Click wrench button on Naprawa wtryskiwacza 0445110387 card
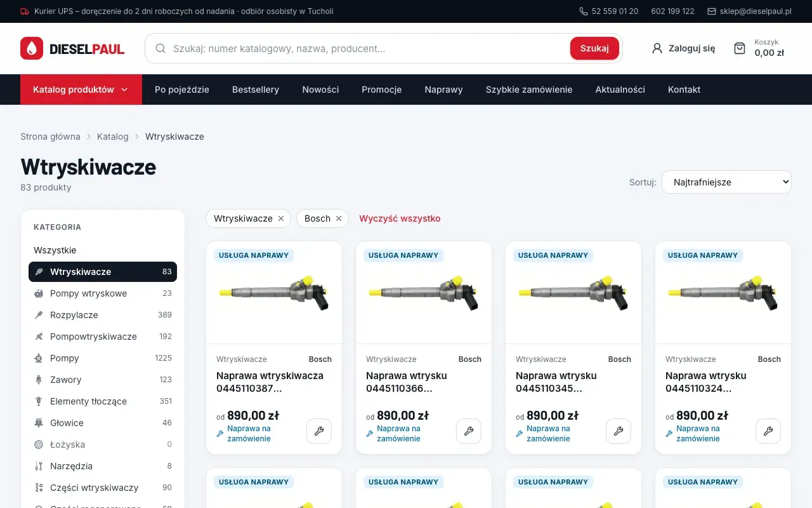 tap(319, 431)
